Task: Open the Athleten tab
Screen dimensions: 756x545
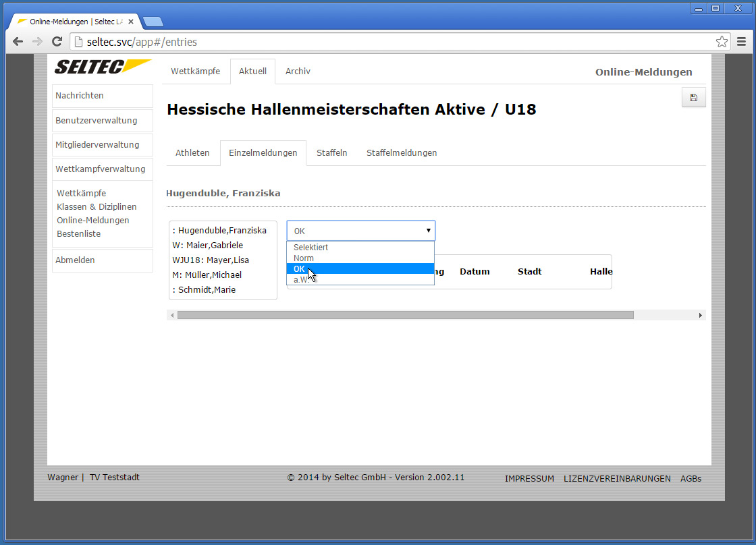Action: click(x=192, y=152)
